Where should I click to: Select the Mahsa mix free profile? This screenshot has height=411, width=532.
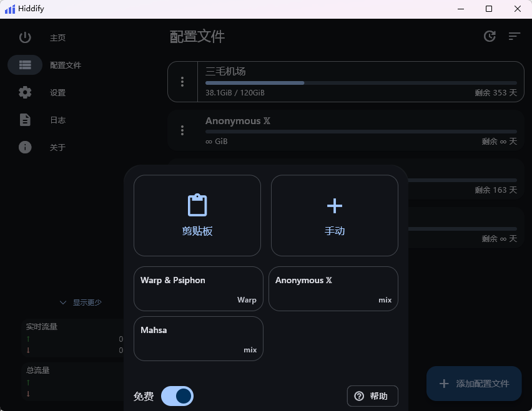point(199,339)
